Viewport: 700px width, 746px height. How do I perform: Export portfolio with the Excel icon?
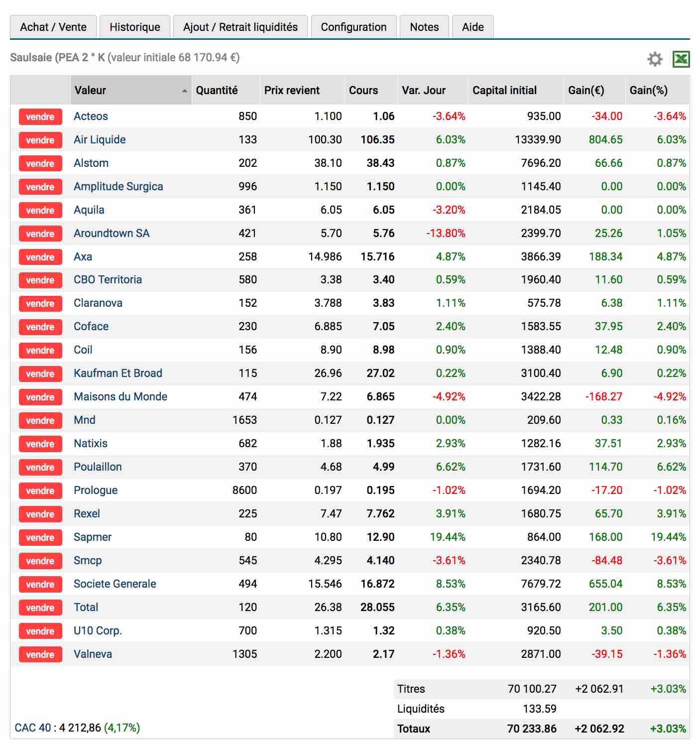pyautogui.click(x=681, y=59)
